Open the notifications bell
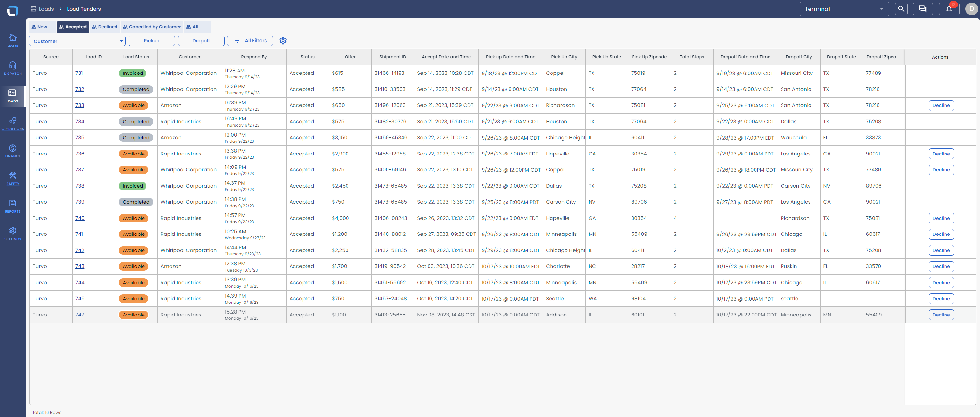 pyautogui.click(x=949, y=9)
